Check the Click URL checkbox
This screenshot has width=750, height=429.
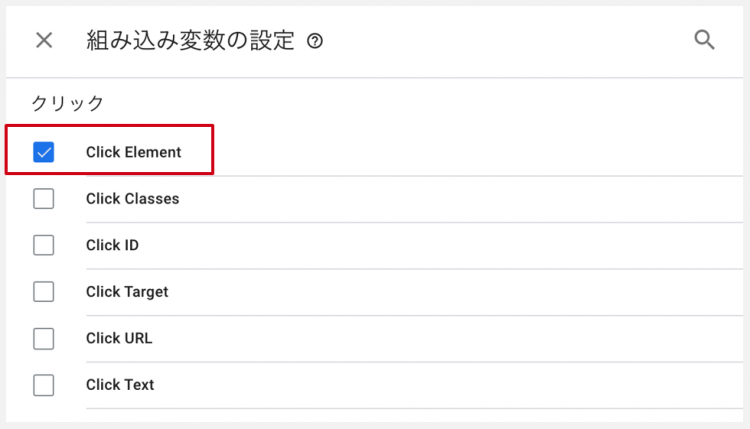tap(44, 338)
